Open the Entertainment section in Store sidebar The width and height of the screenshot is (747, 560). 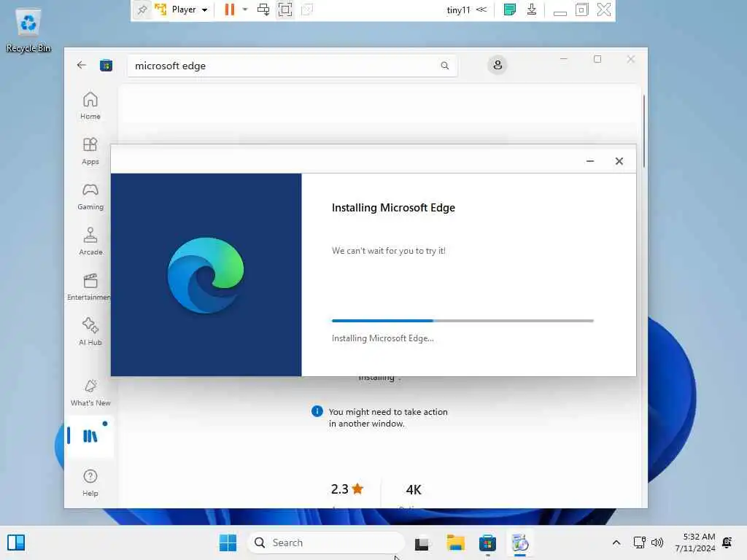(x=89, y=287)
